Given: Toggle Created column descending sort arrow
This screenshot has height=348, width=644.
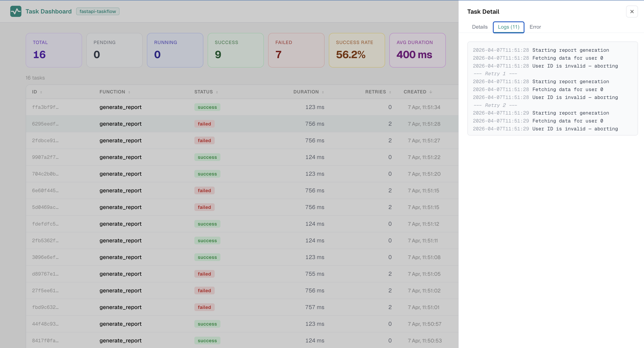Looking at the screenshot, I should click(x=431, y=92).
